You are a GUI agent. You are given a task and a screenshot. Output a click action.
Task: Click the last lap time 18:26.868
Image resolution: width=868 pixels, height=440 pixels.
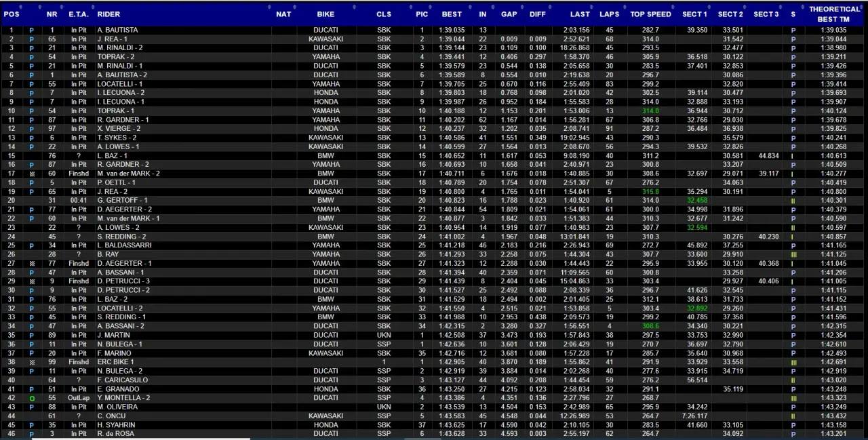pos(576,48)
